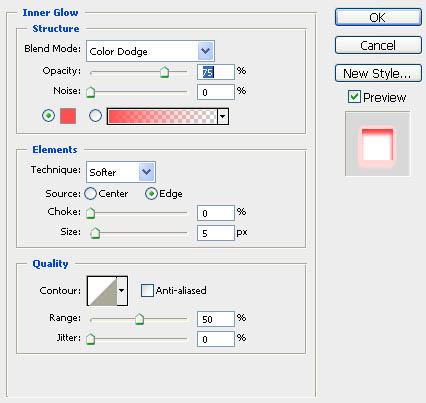Click the Cancel button
The width and height of the screenshot is (426, 403).
[378, 45]
